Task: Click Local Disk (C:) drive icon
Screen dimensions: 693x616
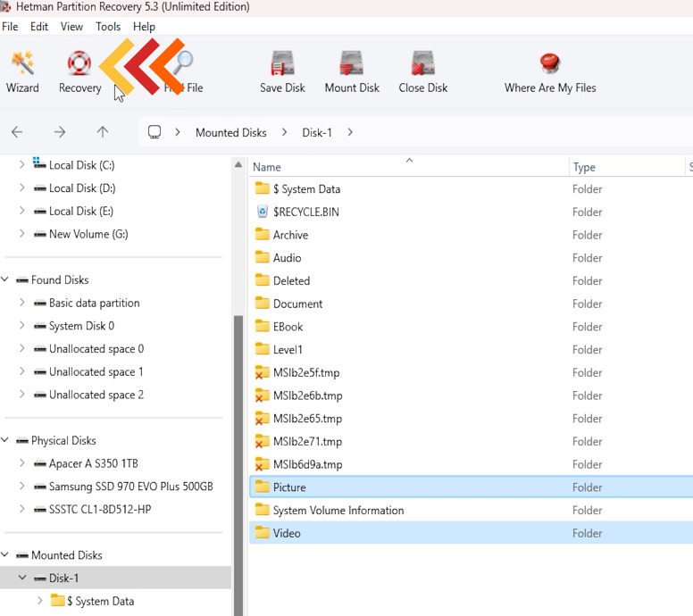Action: point(39,163)
